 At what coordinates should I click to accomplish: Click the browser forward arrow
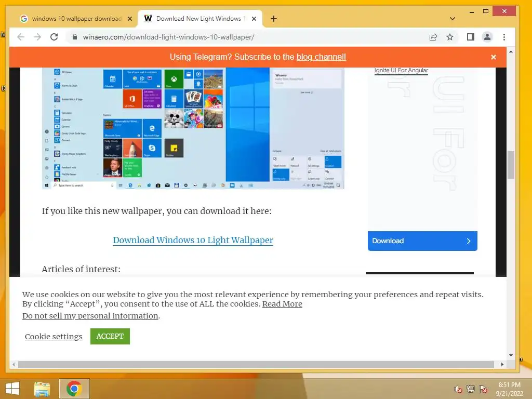pyautogui.click(x=37, y=37)
